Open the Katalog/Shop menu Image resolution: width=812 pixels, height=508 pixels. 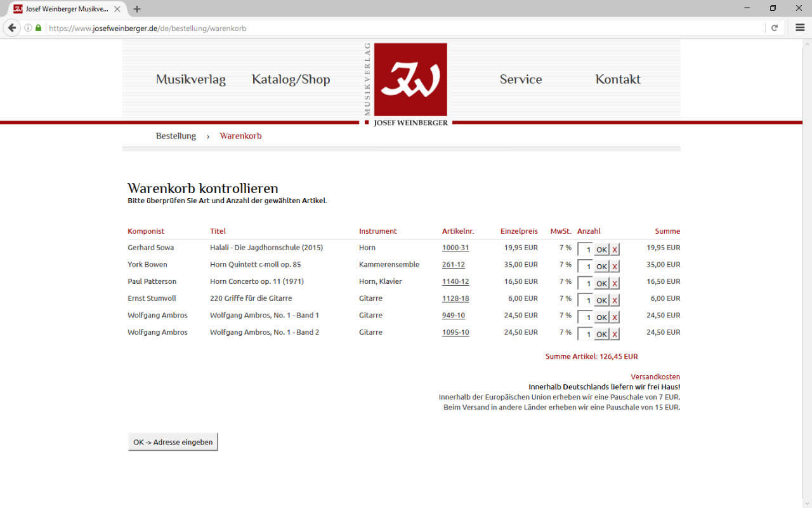[x=291, y=79]
